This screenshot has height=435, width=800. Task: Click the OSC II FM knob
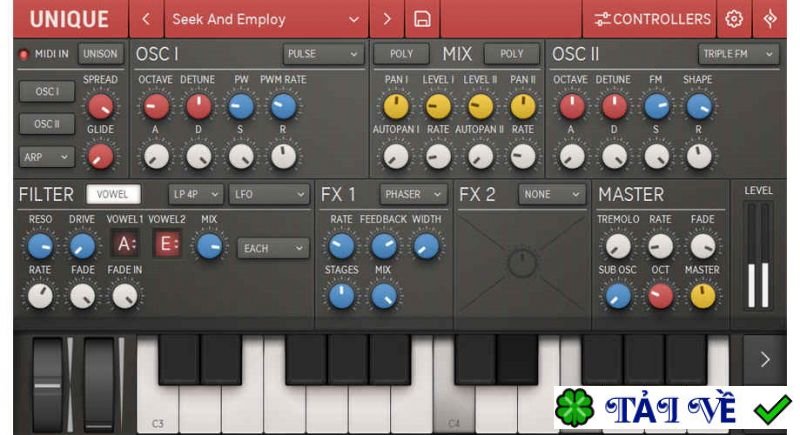pyautogui.click(x=657, y=106)
